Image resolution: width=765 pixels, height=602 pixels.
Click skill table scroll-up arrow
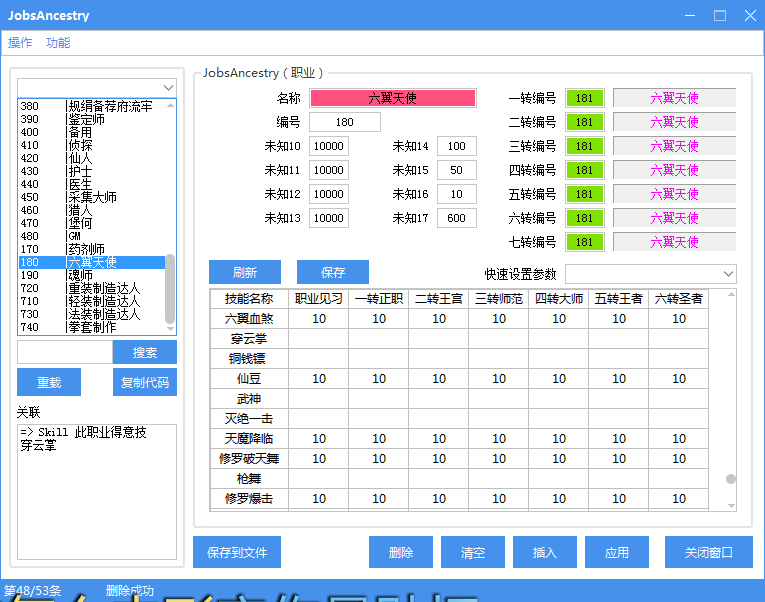coord(731,294)
